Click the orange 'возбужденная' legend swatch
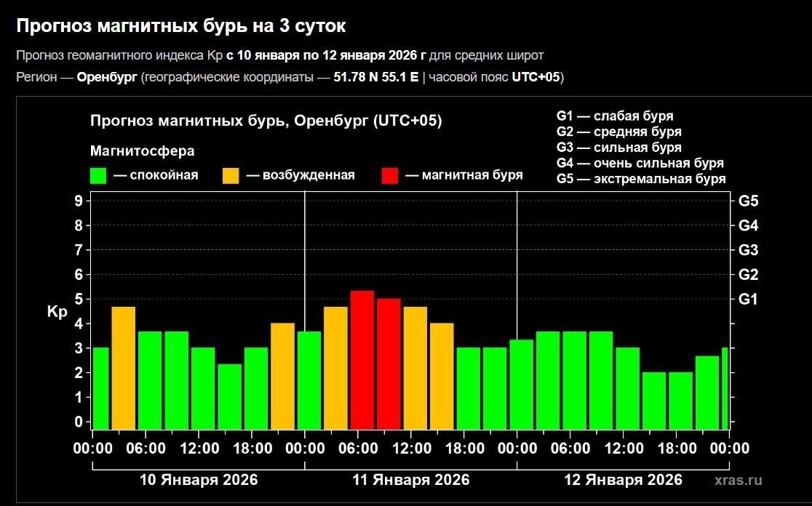 (x=231, y=175)
